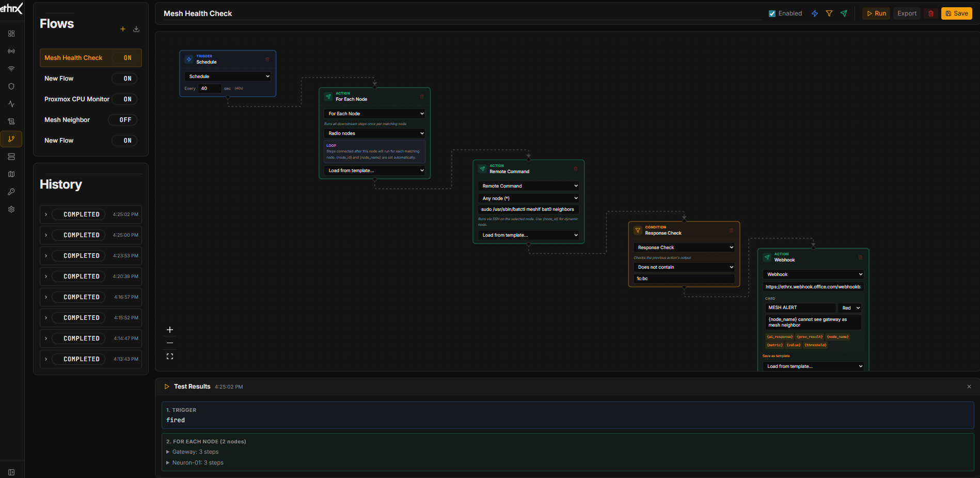The image size is (980, 478).
Task: Open the Webhook action type dropdown
Action: click(813, 274)
